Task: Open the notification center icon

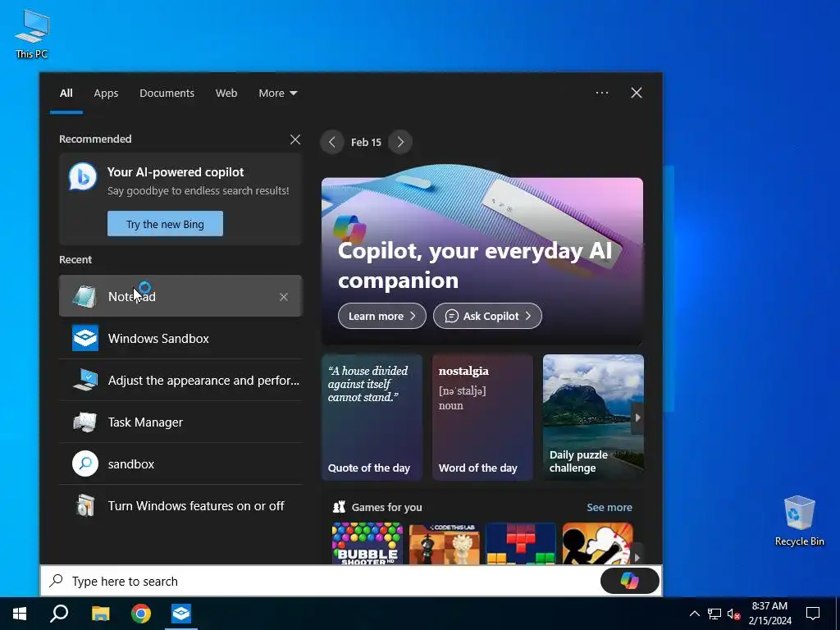Action: (813, 614)
